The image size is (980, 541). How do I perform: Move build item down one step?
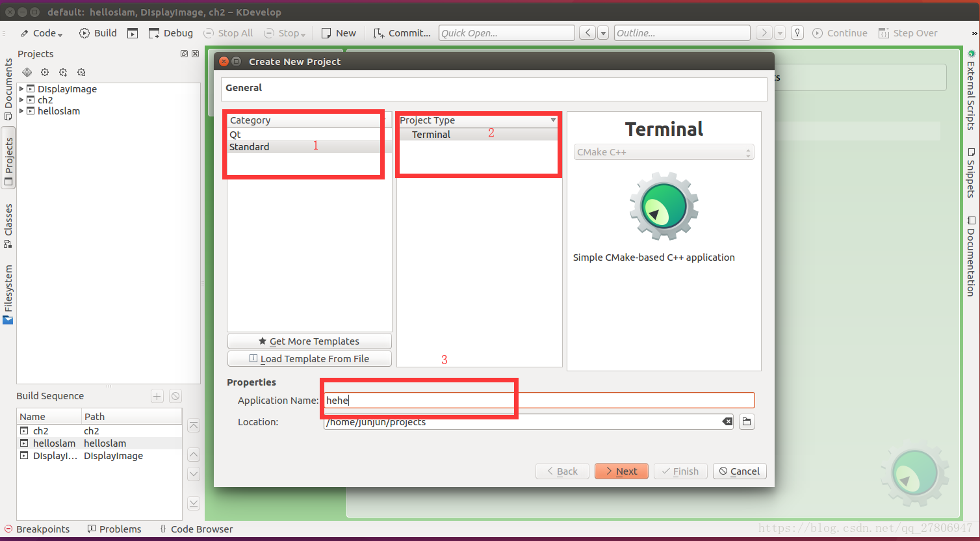[x=194, y=474]
